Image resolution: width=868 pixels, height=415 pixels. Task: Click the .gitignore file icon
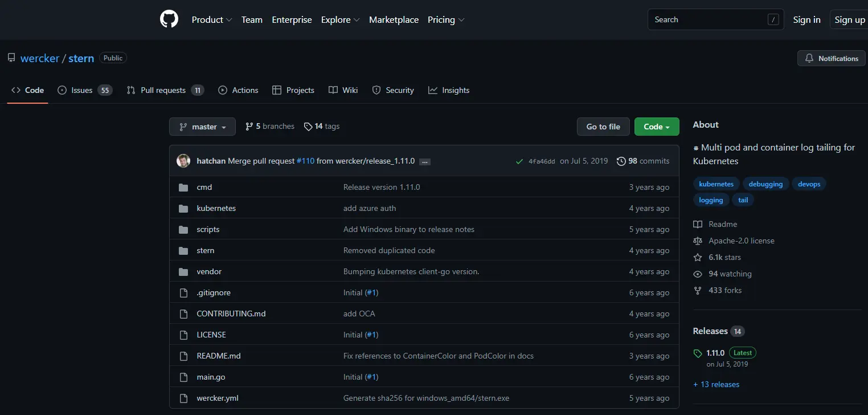point(183,292)
